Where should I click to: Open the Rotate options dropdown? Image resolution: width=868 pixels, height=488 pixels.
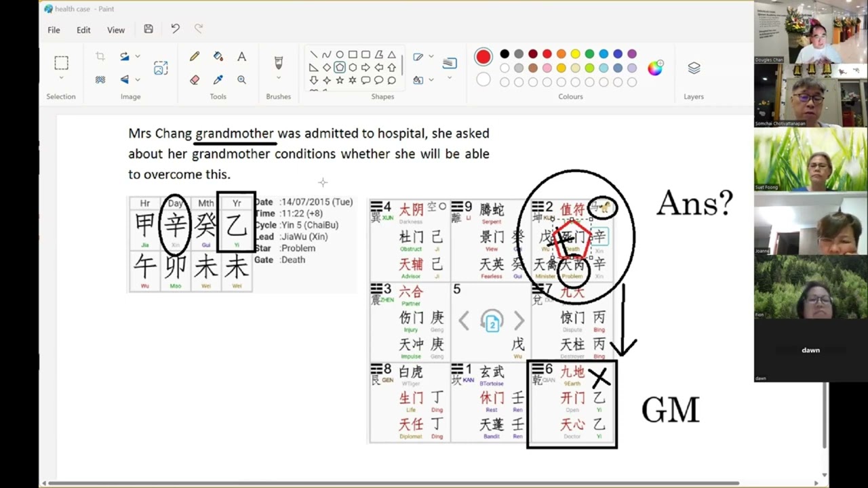pos(138,57)
